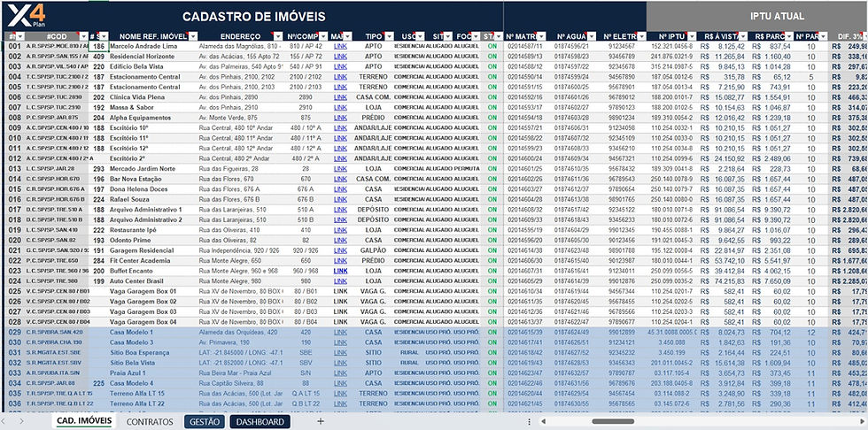Open the Nº MATR column filter dropdown

(x=541, y=36)
